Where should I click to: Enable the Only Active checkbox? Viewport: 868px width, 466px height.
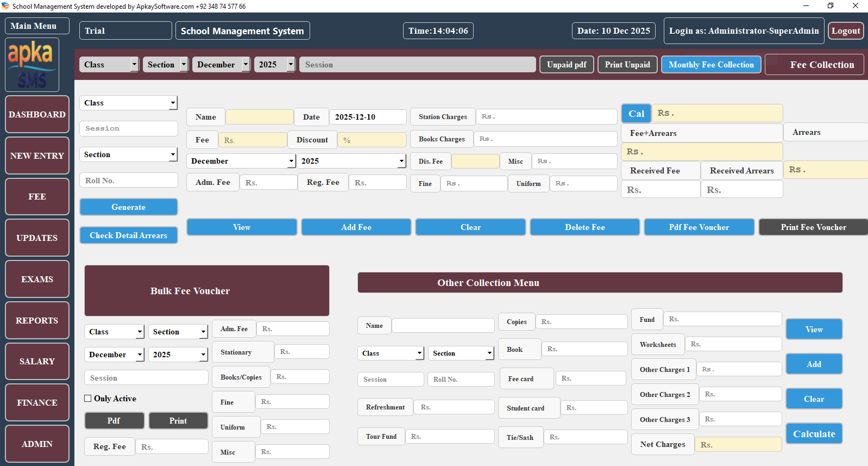87,399
